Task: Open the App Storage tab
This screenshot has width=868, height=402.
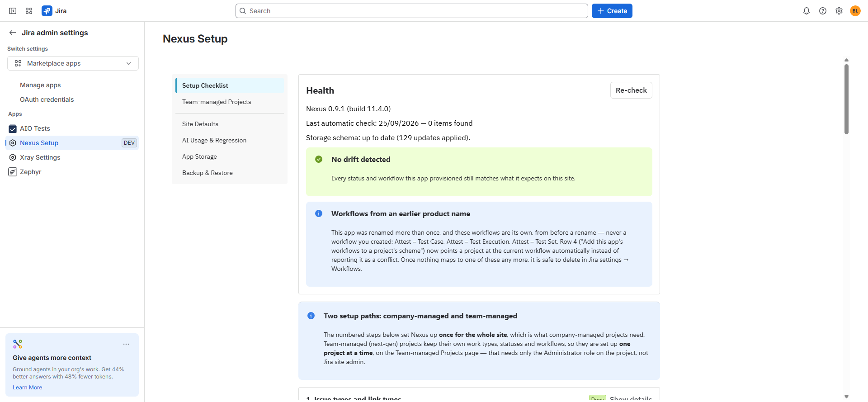Action: pos(230,156)
